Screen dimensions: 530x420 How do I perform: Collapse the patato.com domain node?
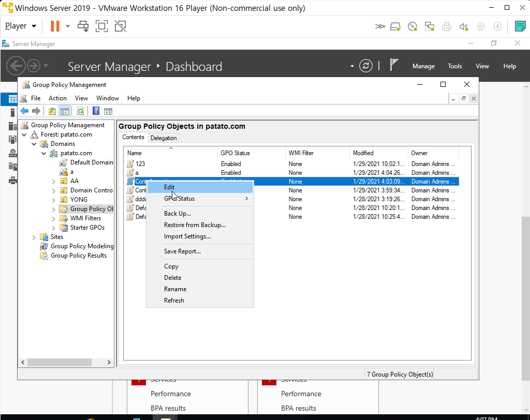[44, 154]
